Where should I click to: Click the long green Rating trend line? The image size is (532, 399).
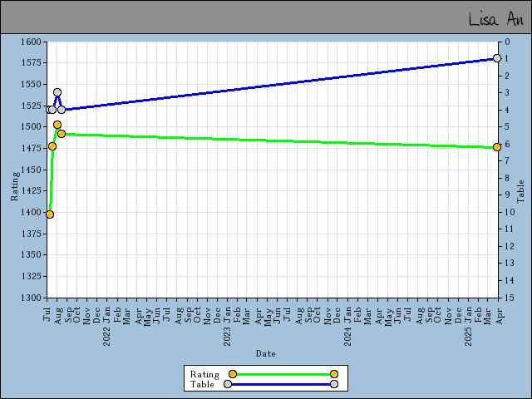coord(278,140)
